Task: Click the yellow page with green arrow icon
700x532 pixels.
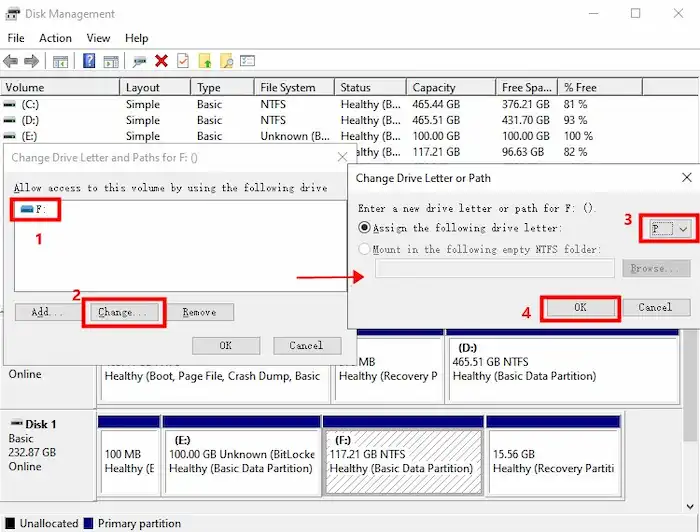Action: 205,61
